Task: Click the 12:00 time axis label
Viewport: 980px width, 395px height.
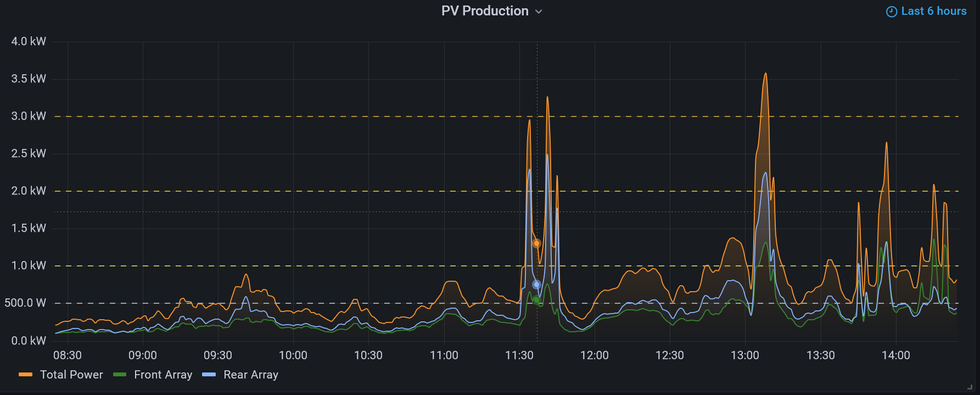Action: (x=594, y=355)
